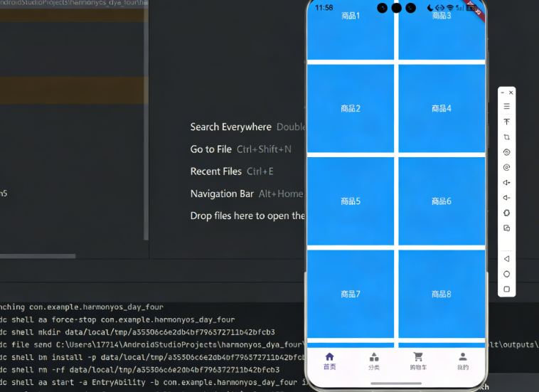This screenshot has width=539, height=392.
Task: Click the horizontal scrollbar in left panel
Action: 38,256
